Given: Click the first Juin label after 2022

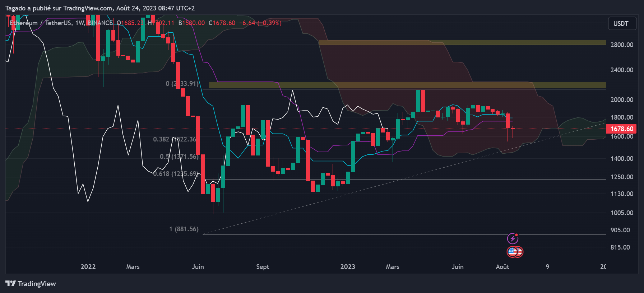Looking at the screenshot, I should [198, 267].
